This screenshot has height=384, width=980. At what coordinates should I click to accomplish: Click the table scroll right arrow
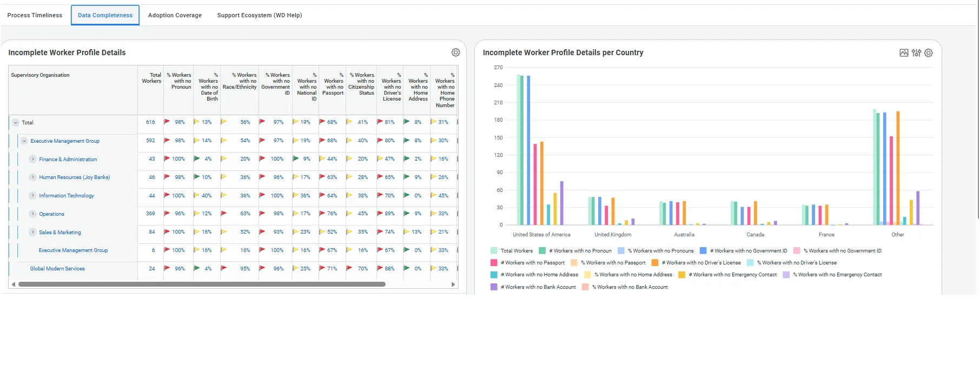453,284
